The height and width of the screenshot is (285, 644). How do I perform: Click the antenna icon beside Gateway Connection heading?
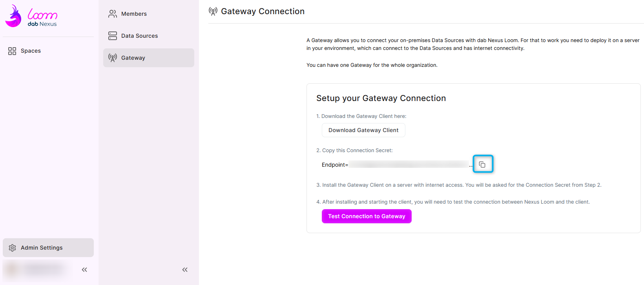(x=213, y=11)
